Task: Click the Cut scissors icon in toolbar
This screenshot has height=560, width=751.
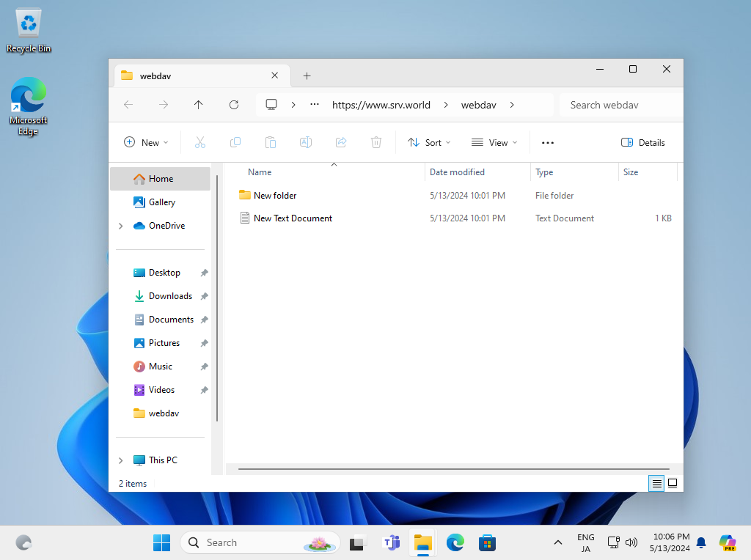Action: 200,143
